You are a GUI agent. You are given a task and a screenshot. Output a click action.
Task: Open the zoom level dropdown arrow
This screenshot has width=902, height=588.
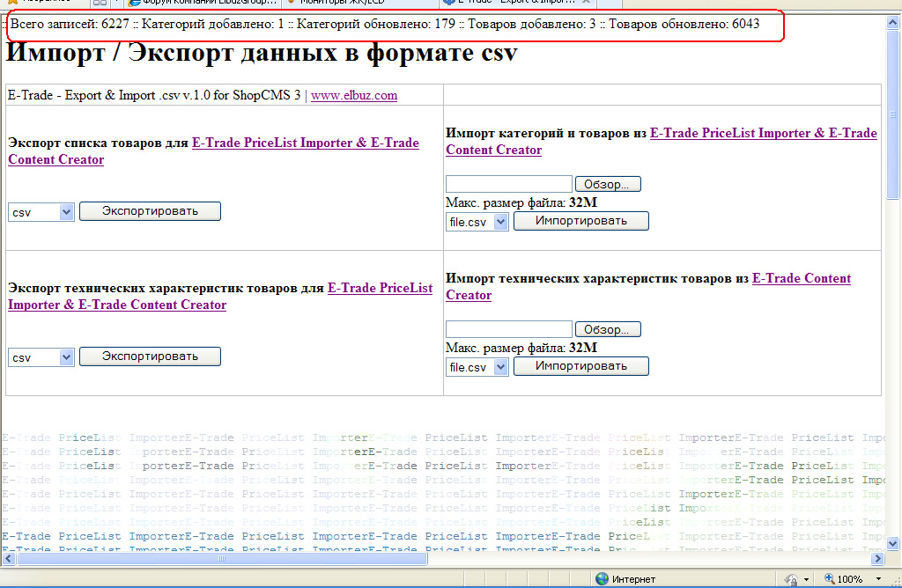click(878, 579)
